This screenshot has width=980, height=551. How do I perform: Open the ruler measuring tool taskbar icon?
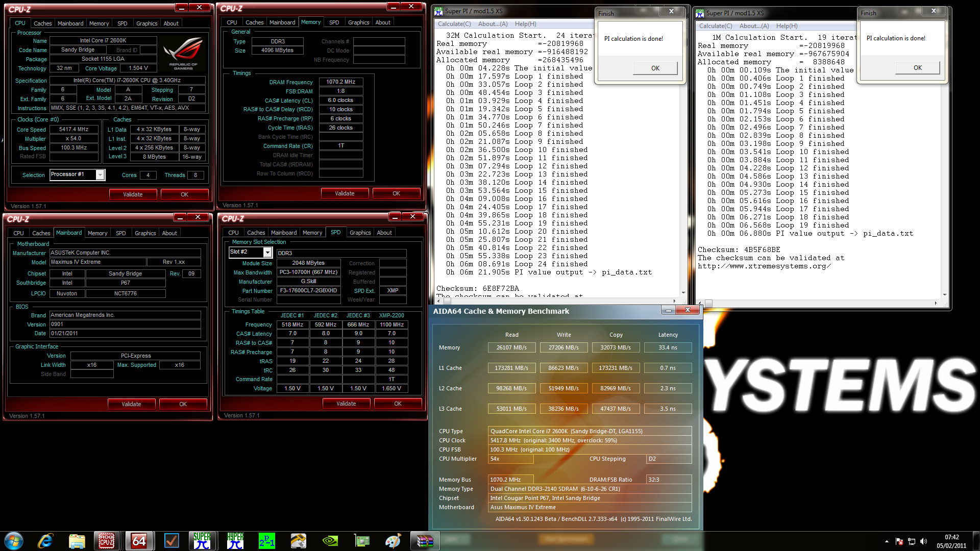click(x=299, y=541)
